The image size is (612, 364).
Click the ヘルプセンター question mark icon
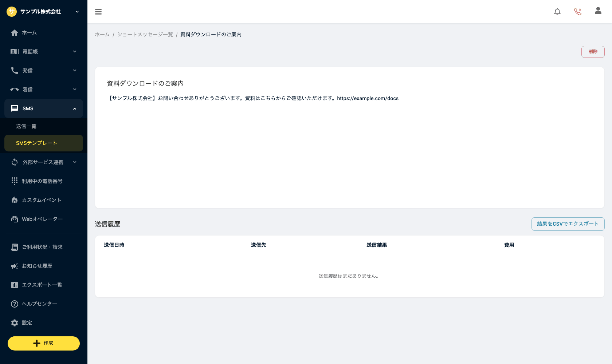pos(15,304)
